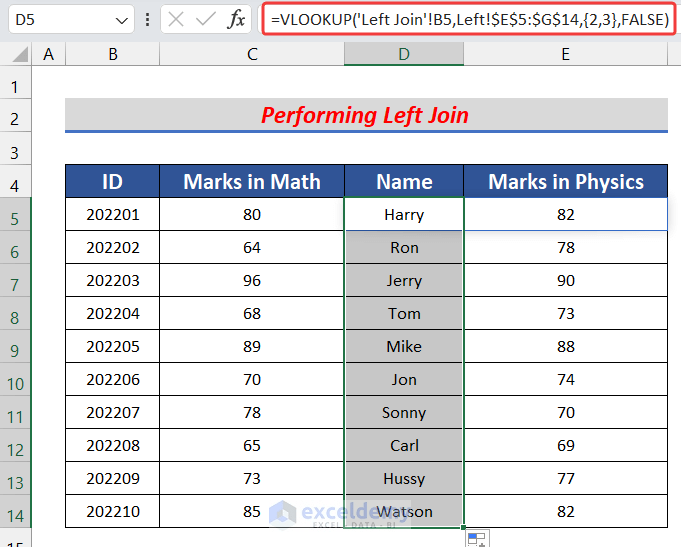Select cell with ID 202208

[112, 445]
